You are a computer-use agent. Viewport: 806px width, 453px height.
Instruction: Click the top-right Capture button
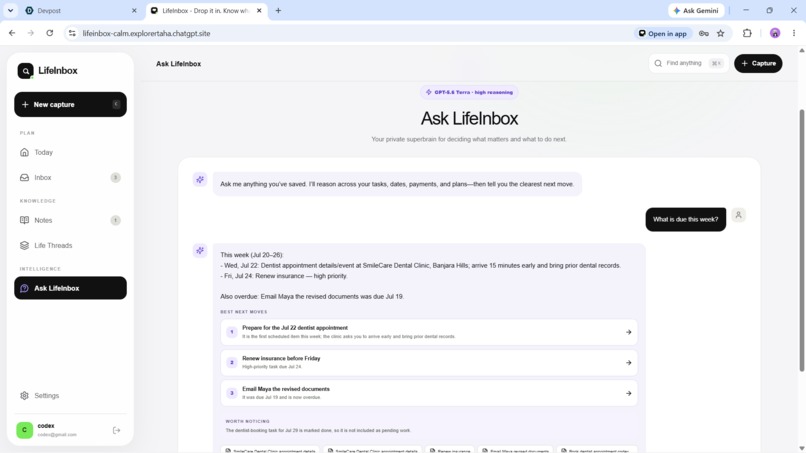tap(758, 63)
